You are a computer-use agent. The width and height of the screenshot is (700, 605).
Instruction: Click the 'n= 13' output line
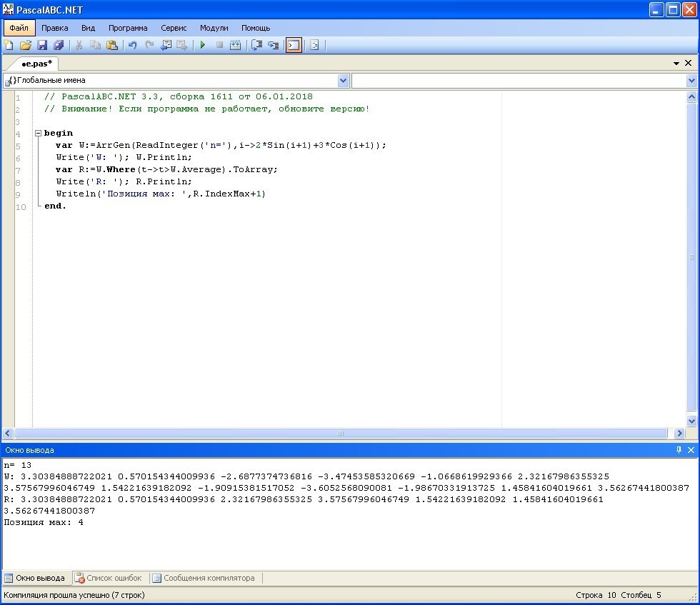tap(17, 465)
